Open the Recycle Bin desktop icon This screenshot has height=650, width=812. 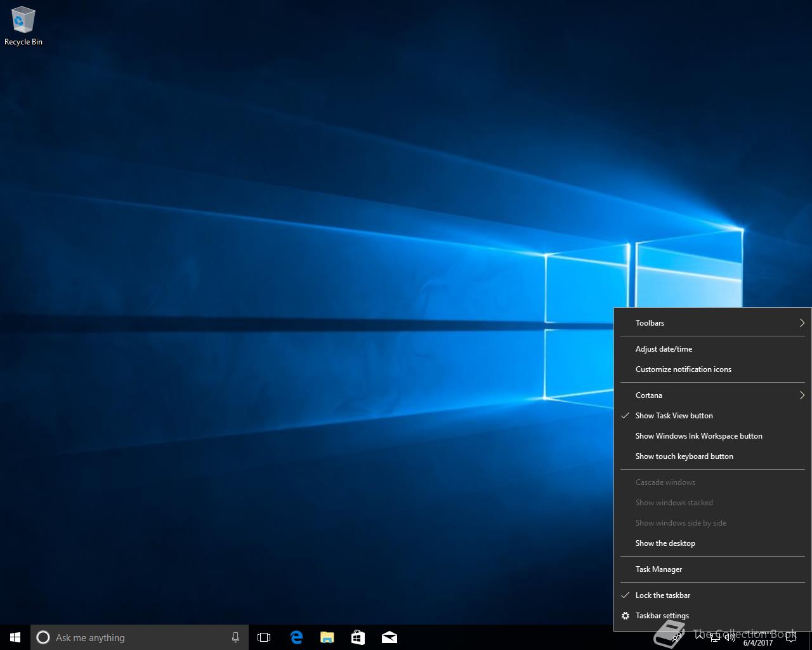pyautogui.click(x=23, y=26)
